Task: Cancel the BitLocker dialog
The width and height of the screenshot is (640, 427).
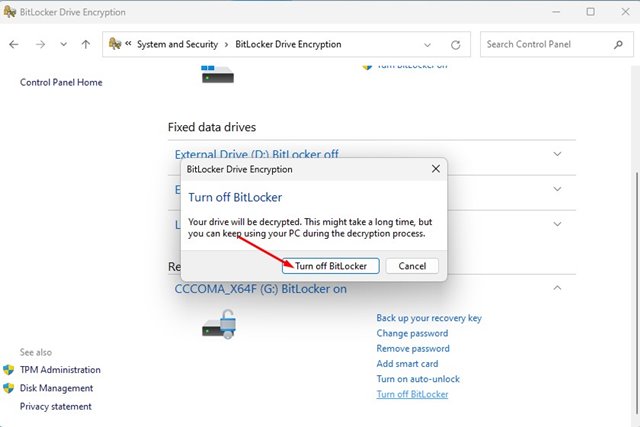Action: [412, 266]
